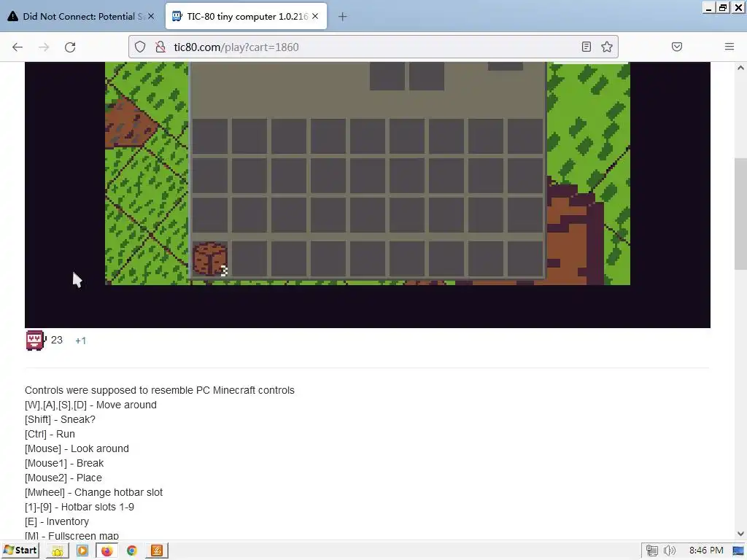Click the network tray icon
747x560 pixels.
point(651,551)
